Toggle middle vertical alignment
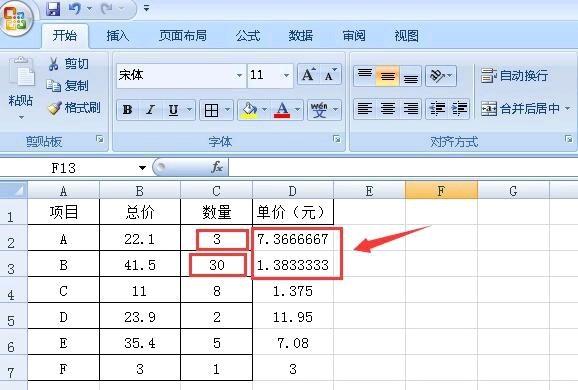 pos(387,76)
